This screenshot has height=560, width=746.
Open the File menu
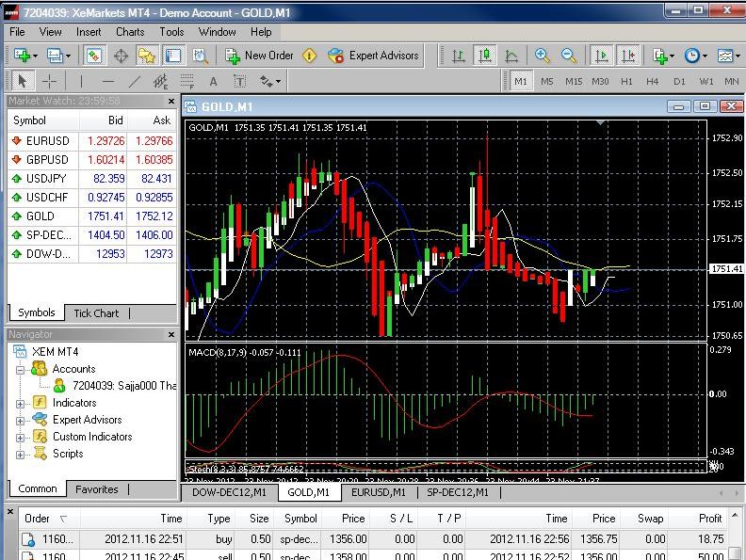click(x=17, y=32)
